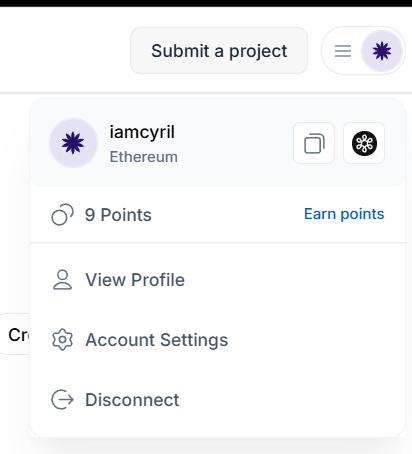Click the account card header background
412x454 pixels.
217,143
